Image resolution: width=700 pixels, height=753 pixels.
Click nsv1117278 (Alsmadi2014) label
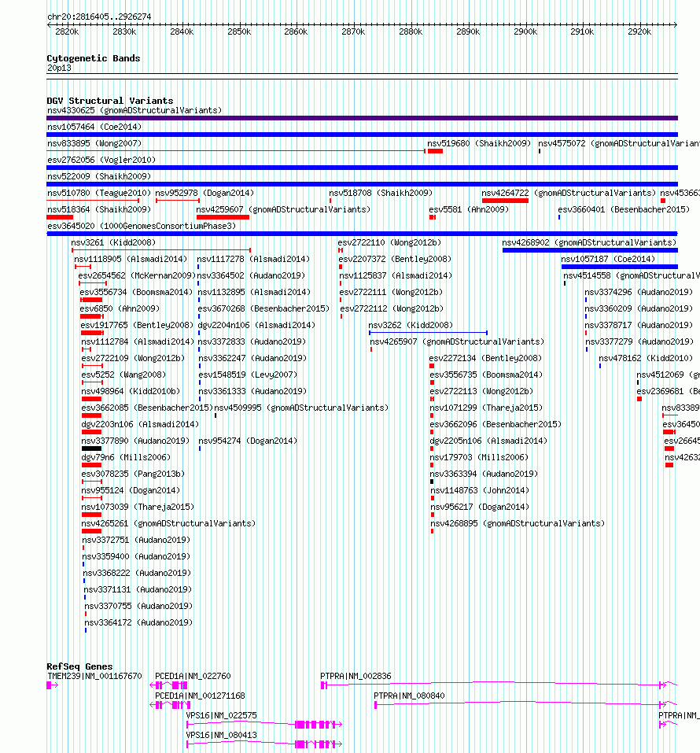click(x=253, y=260)
